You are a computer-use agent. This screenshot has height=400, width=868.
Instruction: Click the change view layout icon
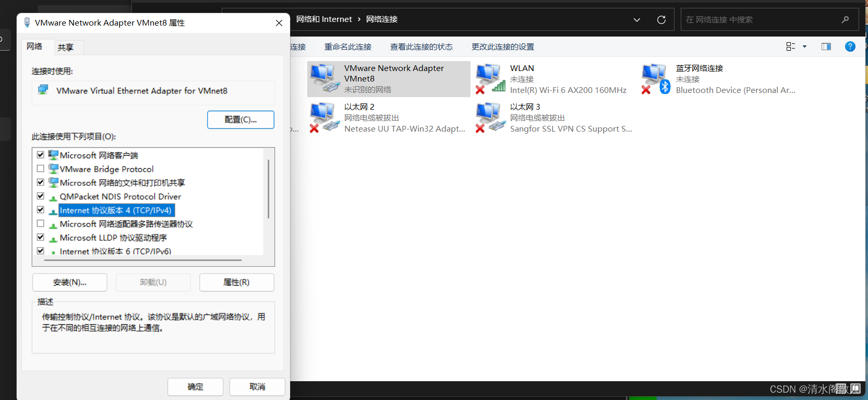791,46
